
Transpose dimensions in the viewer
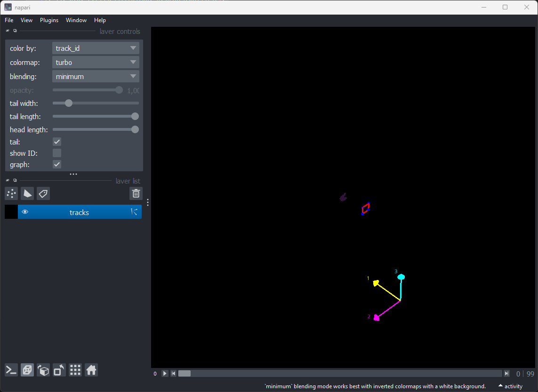tap(59, 370)
